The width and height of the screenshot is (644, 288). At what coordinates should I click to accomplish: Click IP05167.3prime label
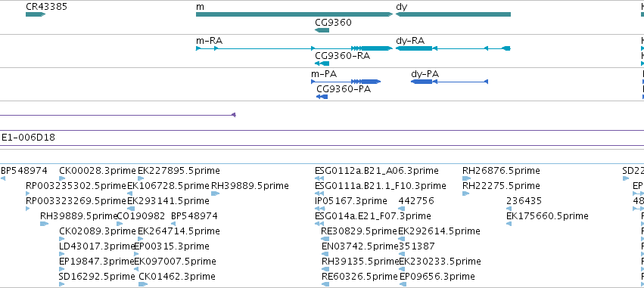(x=350, y=201)
